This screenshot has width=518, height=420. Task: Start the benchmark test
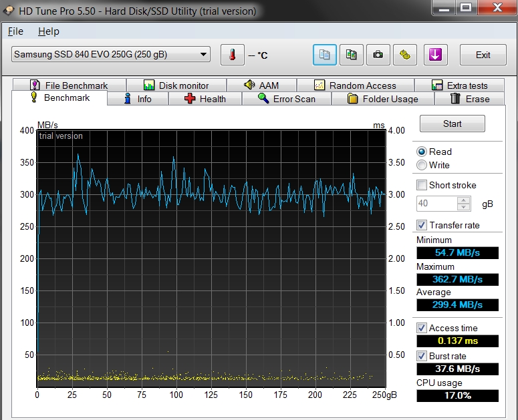452,124
